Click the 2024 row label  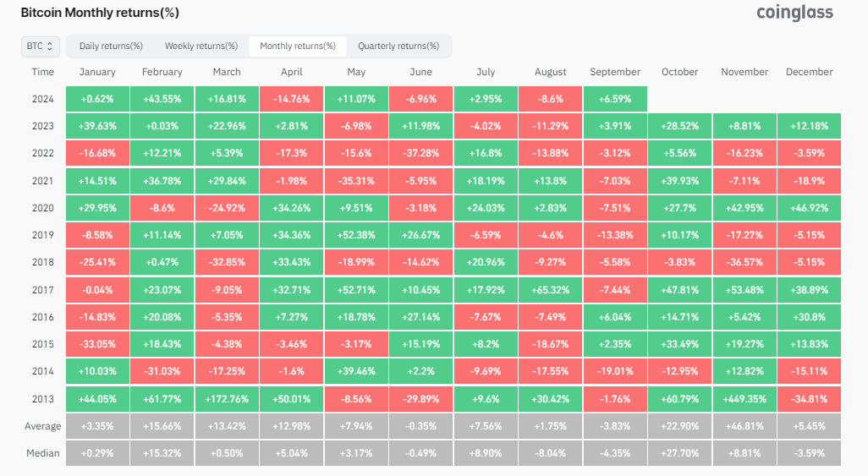(43, 99)
